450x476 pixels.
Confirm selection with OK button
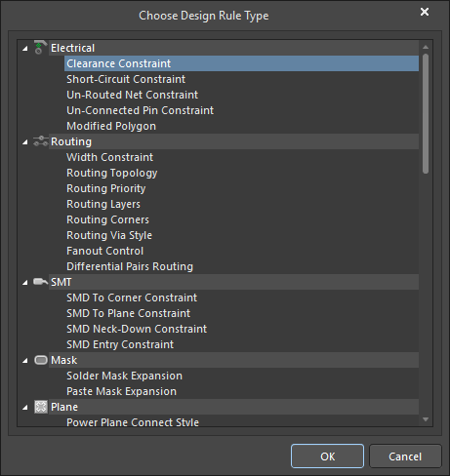(327, 456)
